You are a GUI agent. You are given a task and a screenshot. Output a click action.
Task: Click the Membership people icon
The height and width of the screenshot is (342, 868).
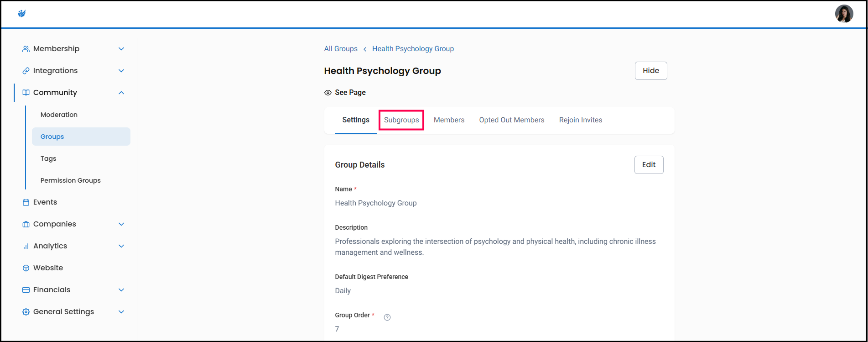26,49
